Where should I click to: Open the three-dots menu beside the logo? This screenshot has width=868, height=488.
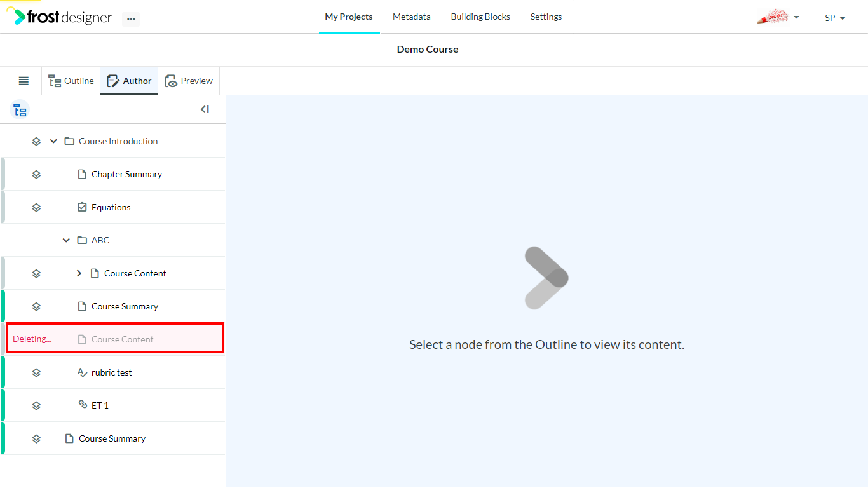click(131, 19)
